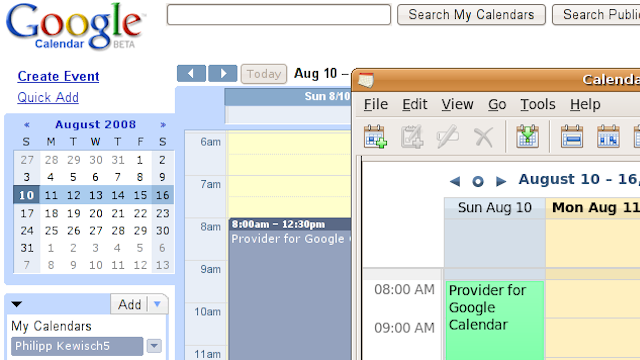Click the Create Event link
The image size is (640, 360).
point(58,76)
